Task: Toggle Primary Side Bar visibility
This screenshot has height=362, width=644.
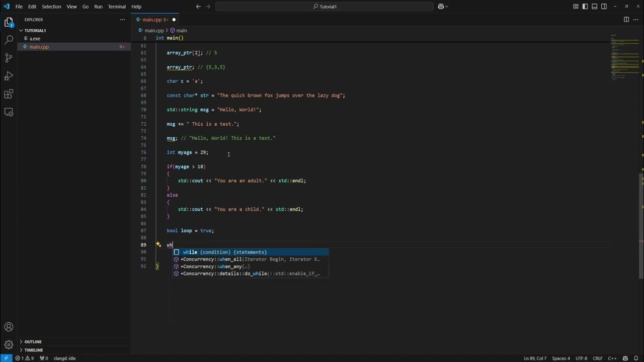Action: (x=585, y=7)
